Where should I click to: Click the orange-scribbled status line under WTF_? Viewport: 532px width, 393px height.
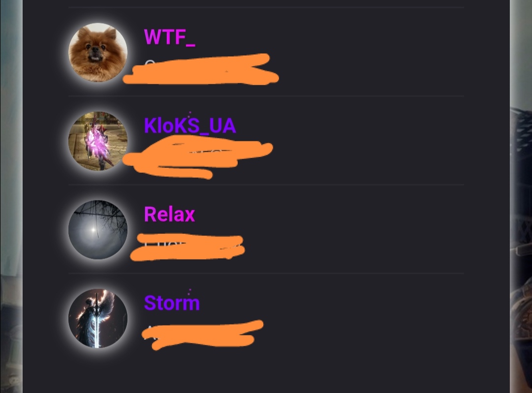click(201, 69)
